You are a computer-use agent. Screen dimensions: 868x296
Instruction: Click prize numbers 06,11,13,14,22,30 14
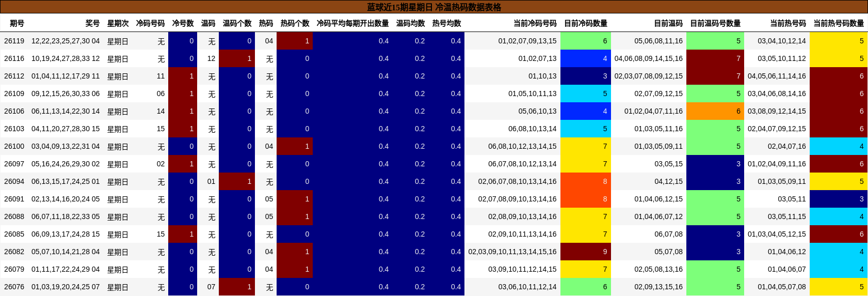click(66, 111)
